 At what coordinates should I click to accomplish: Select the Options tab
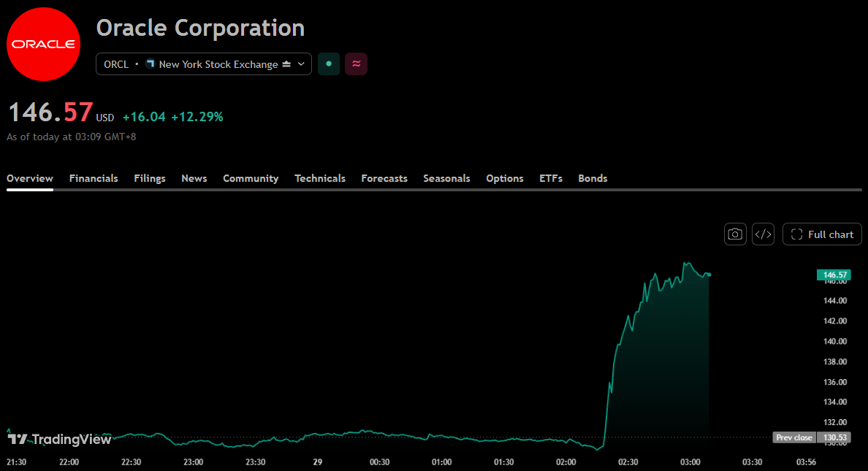coord(505,178)
